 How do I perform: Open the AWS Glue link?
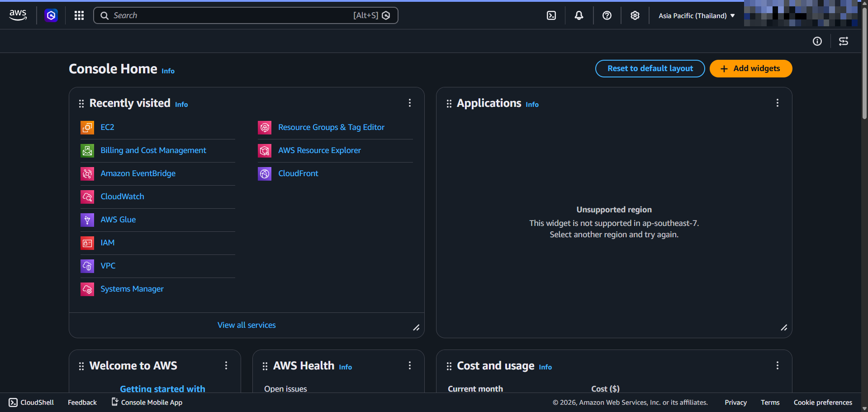pyautogui.click(x=118, y=220)
